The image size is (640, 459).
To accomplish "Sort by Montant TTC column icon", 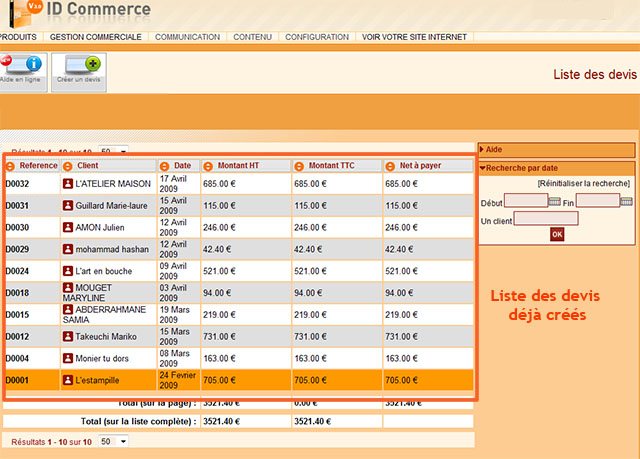I will pyautogui.click(x=299, y=166).
